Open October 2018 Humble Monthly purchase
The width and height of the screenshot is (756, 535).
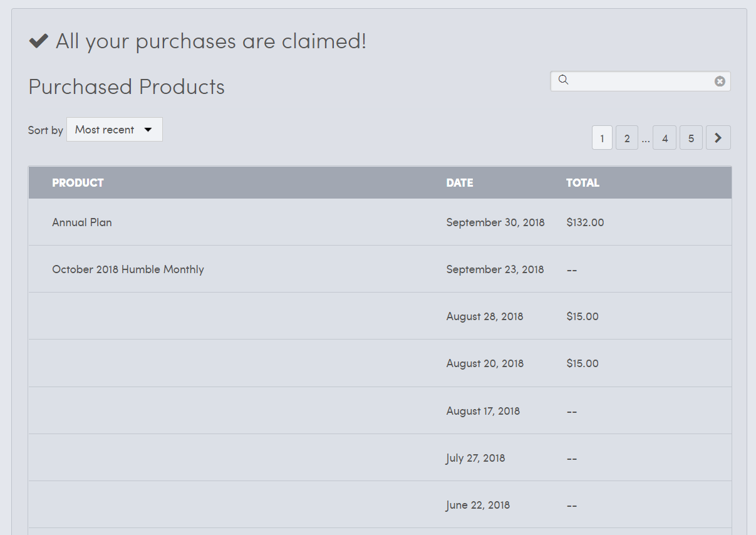coord(128,269)
